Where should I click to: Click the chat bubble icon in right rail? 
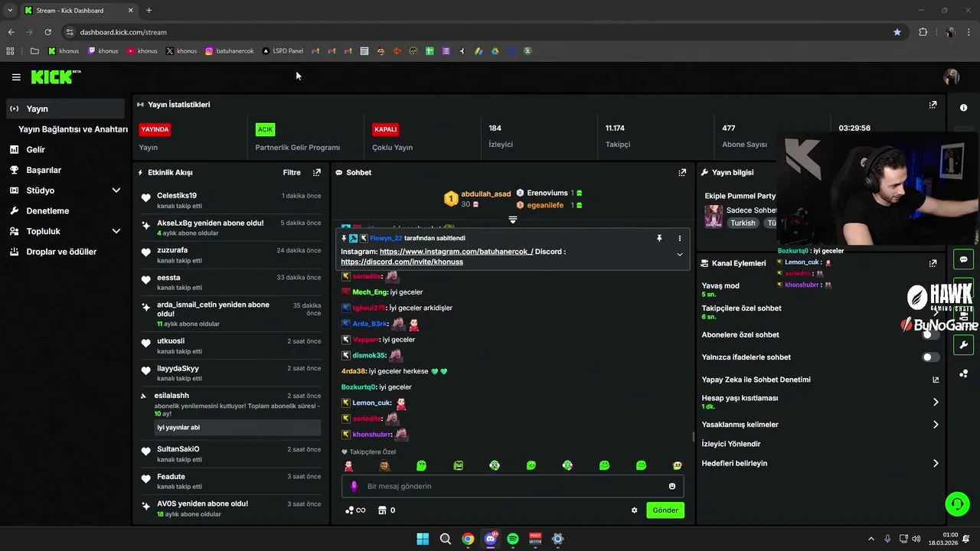(x=963, y=259)
